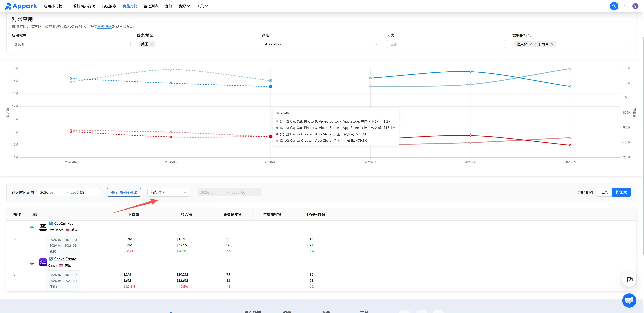Toggle CapCut Pad chart visibility eye

32,228
